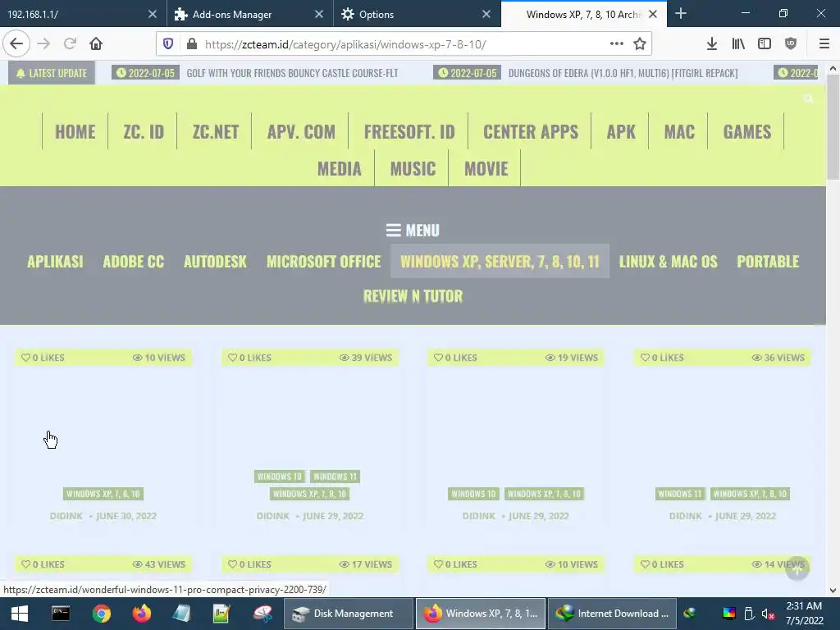Launch Command Prompt from the taskbar
This screenshot has height=630, width=840.
click(x=61, y=614)
